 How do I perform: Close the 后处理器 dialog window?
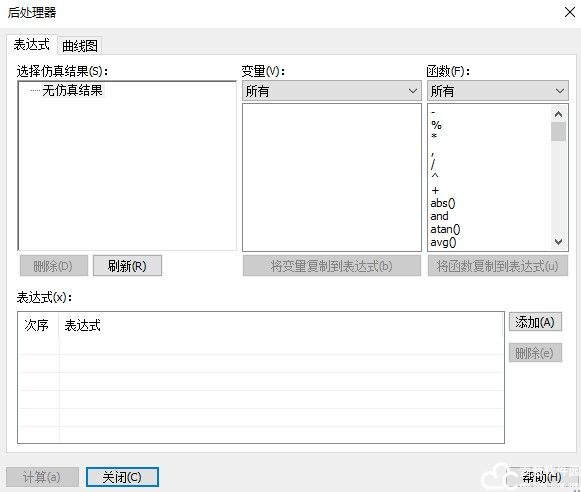570,12
